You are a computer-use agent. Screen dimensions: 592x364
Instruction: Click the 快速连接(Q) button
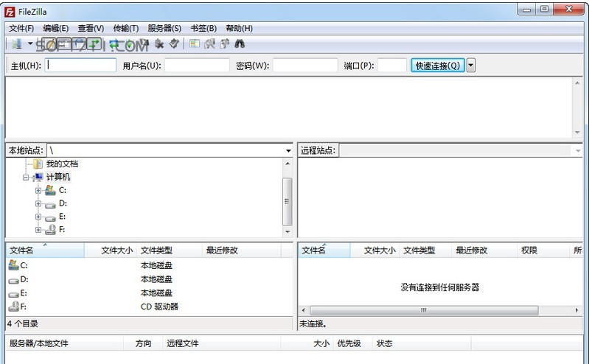pos(438,66)
